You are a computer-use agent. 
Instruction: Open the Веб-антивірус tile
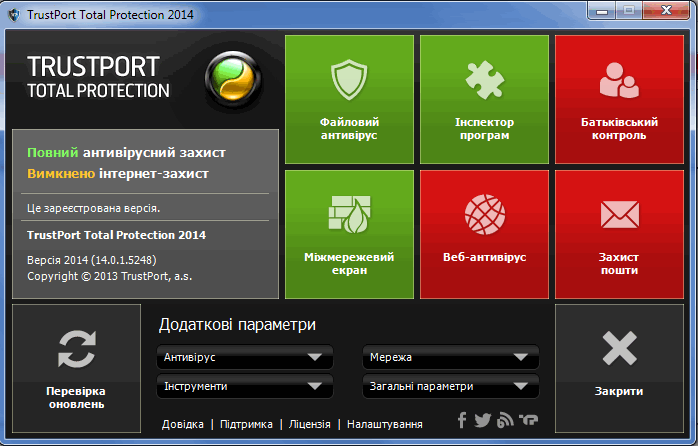tap(484, 234)
